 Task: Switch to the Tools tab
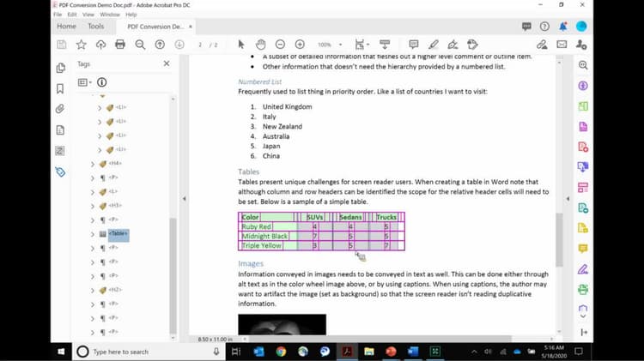pos(95,27)
